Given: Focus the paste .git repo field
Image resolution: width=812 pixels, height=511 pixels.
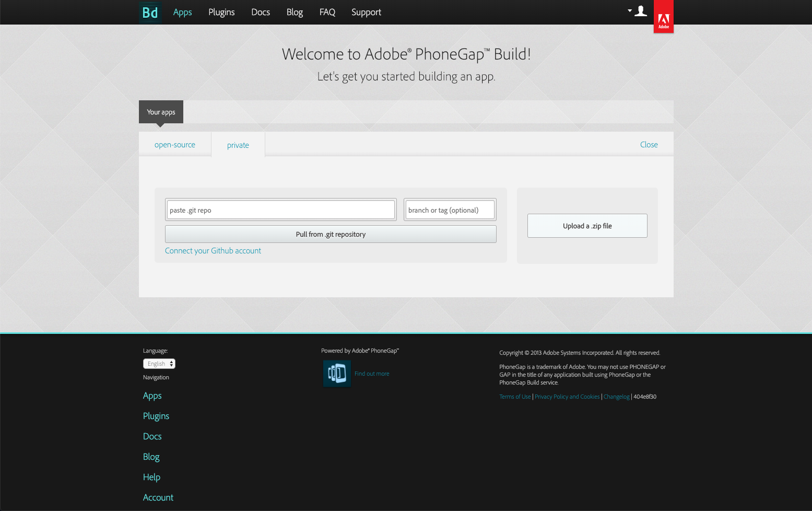Looking at the screenshot, I should pyautogui.click(x=281, y=210).
